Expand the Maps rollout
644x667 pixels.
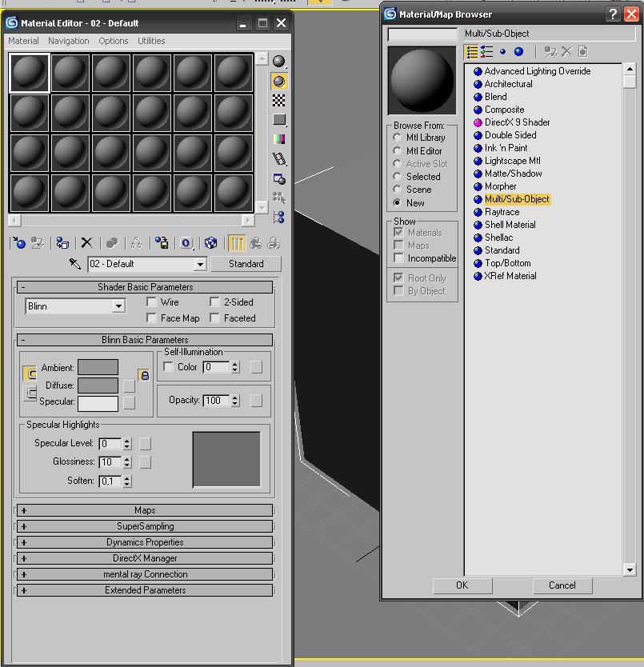tap(145, 510)
